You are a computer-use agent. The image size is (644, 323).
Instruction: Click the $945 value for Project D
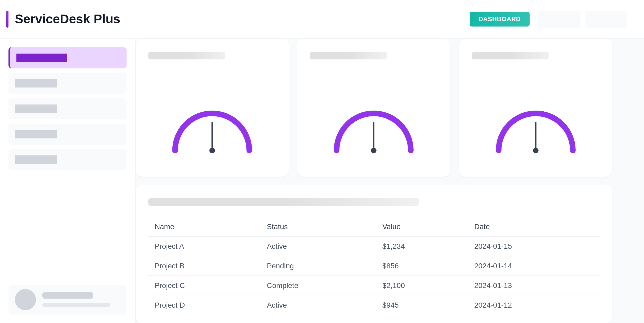[x=390, y=305]
